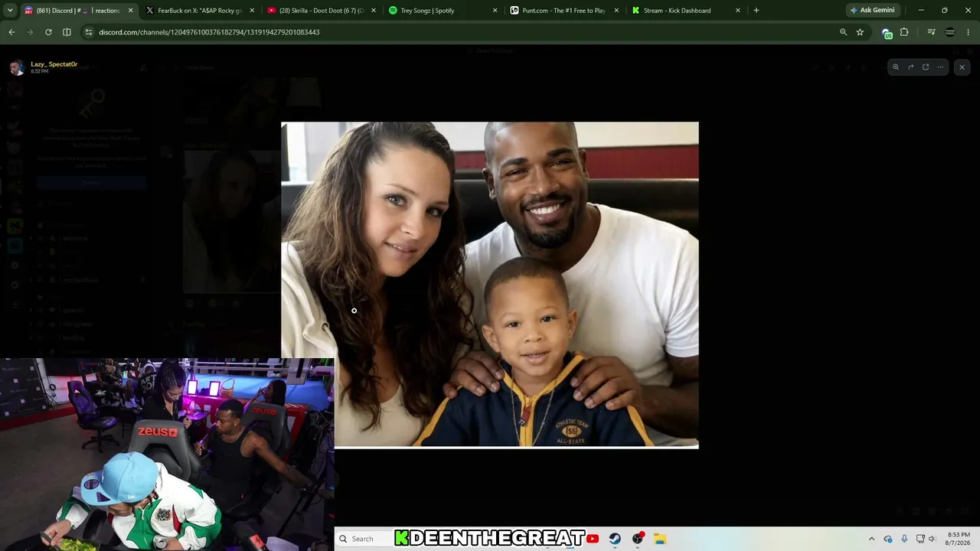Viewport: 980px width, 551px height.
Task: Click the Lazy_Spectat0r username
Action: [54, 64]
